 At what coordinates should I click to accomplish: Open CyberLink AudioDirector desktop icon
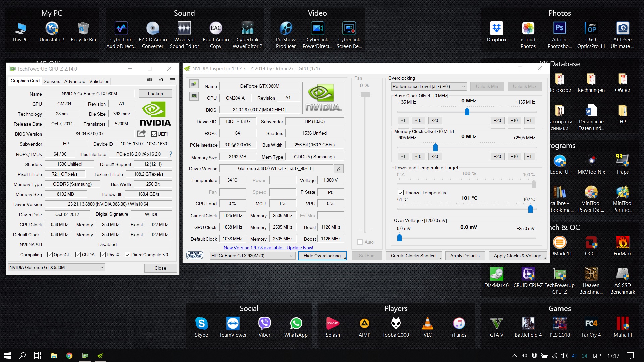[121, 35]
